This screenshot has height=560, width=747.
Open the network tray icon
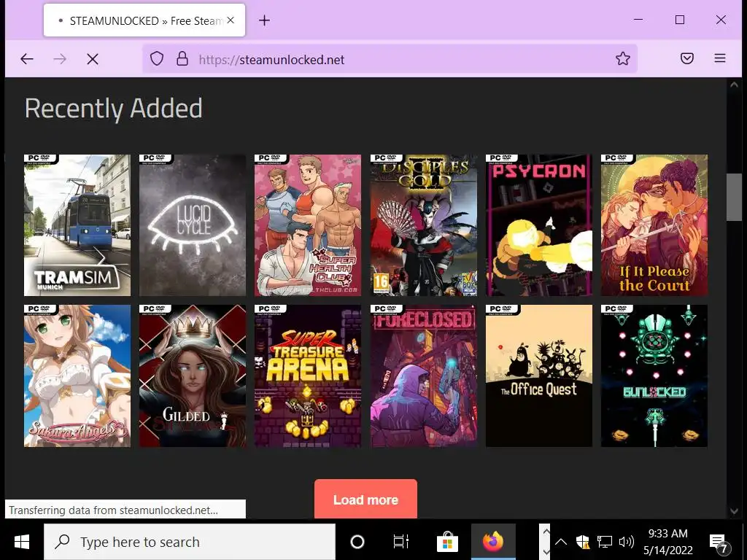pyautogui.click(x=605, y=542)
